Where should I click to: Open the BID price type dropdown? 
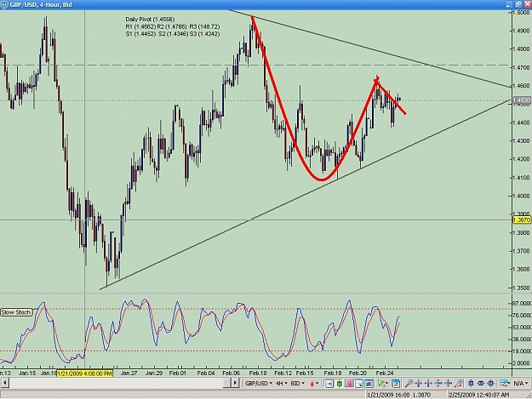298,384
